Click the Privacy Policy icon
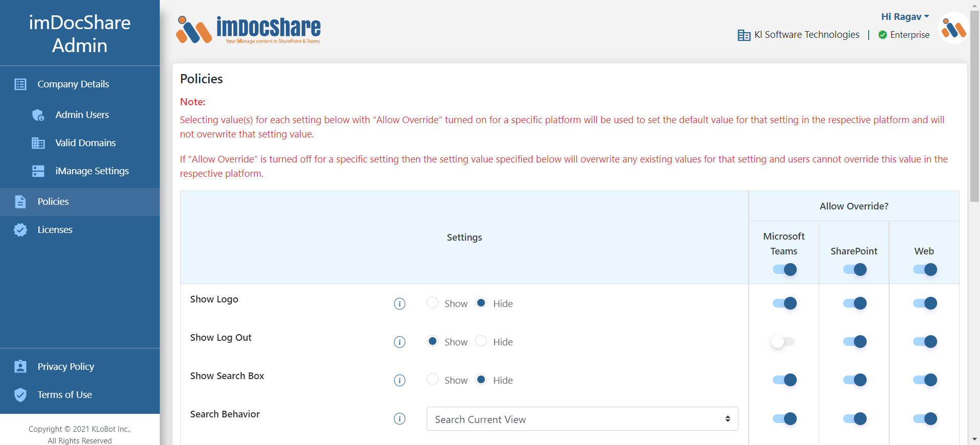 pyautogui.click(x=20, y=366)
